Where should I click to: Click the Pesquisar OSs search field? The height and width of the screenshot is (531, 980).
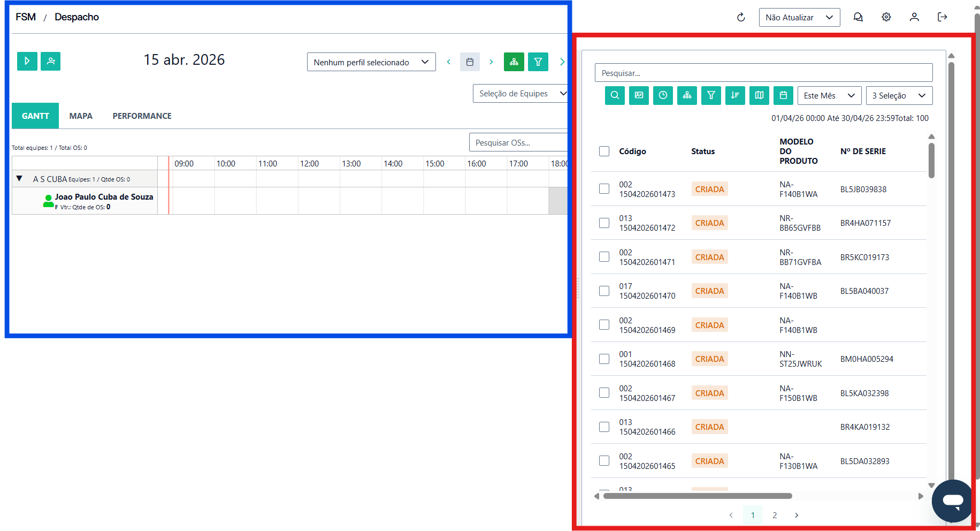point(517,143)
